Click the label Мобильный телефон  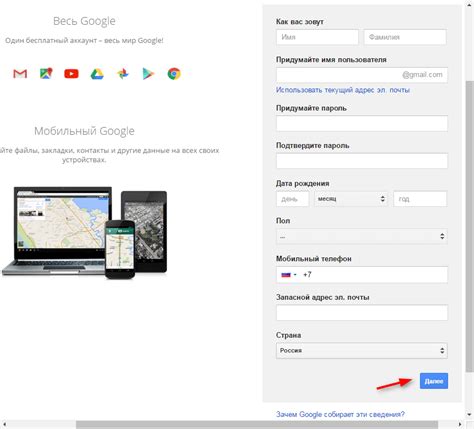click(x=314, y=259)
